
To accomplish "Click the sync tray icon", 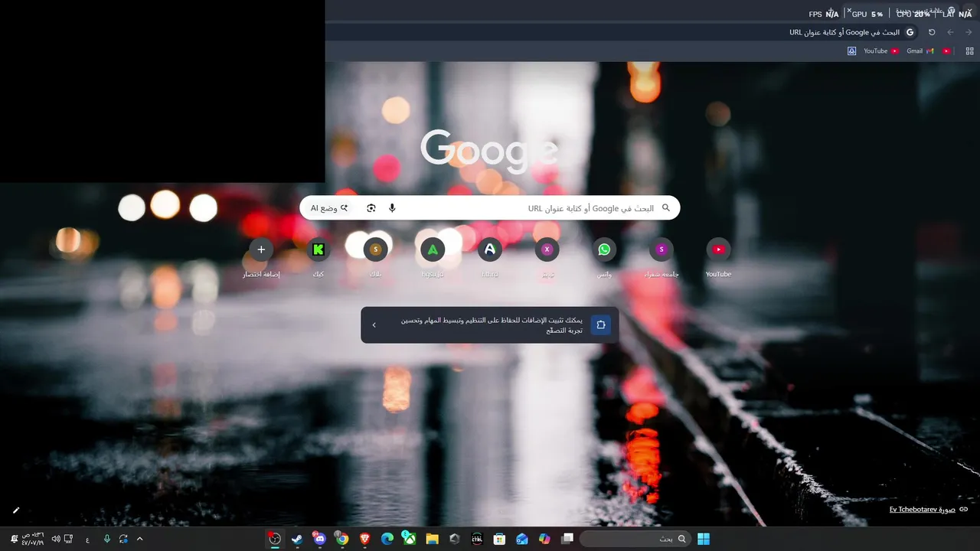I will coord(123,539).
